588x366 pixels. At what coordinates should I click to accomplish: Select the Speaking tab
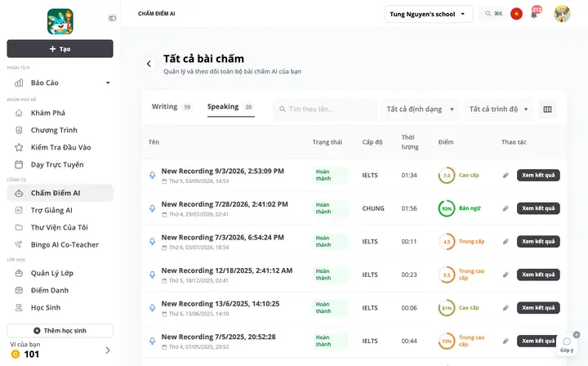230,107
